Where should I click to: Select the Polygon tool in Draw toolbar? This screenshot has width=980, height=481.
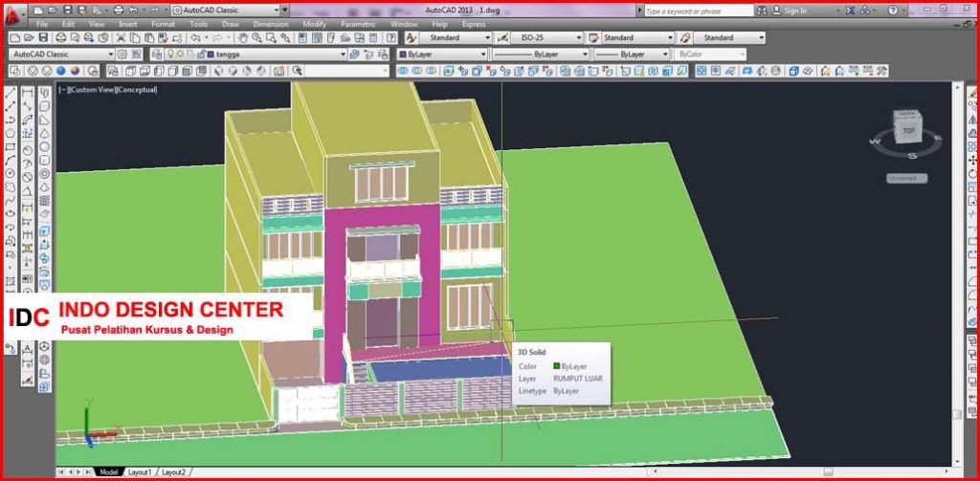(10, 134)
